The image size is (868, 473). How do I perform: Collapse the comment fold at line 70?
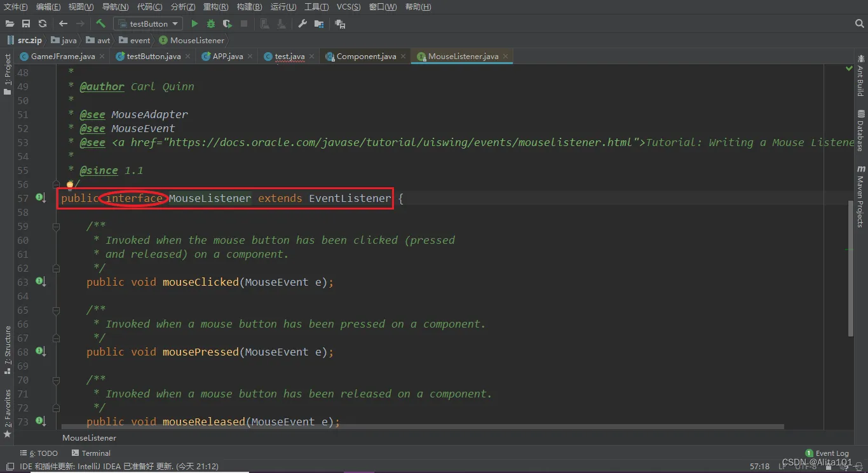[57, 380]
